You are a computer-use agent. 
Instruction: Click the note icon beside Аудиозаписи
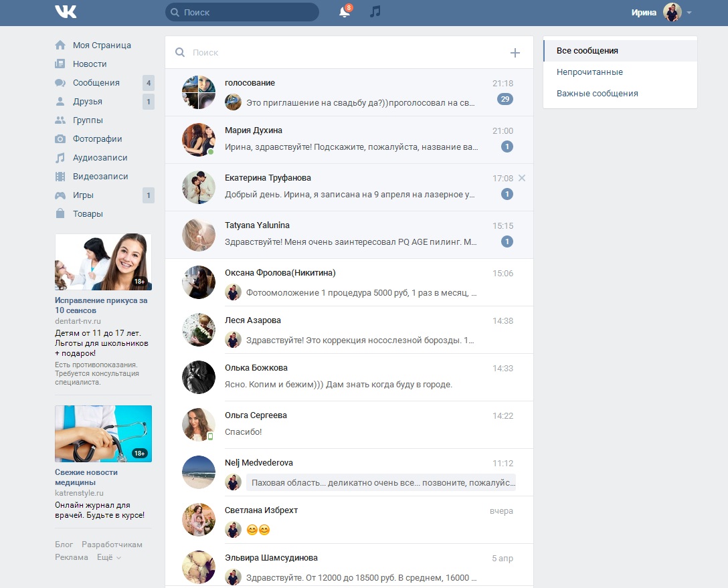point(60,158)
